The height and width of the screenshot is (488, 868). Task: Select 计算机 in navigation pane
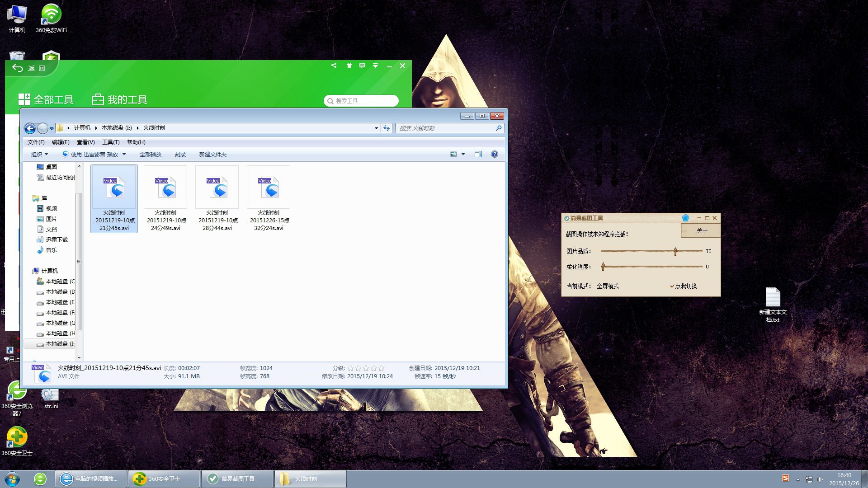(x=45, y=271)
